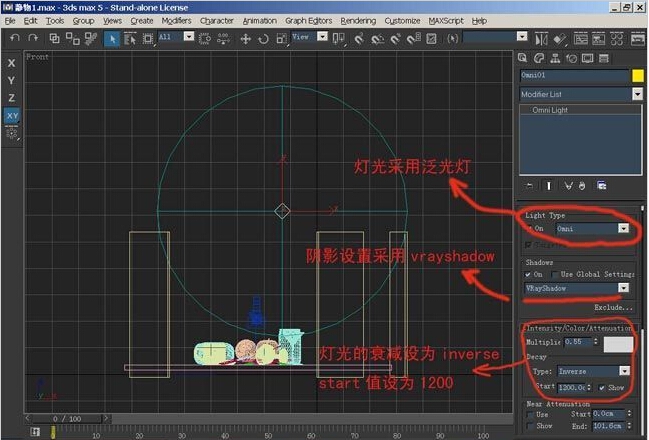Open the All selection filter dropdown
The height and width of the screenshot is (440, 649).
189,37
